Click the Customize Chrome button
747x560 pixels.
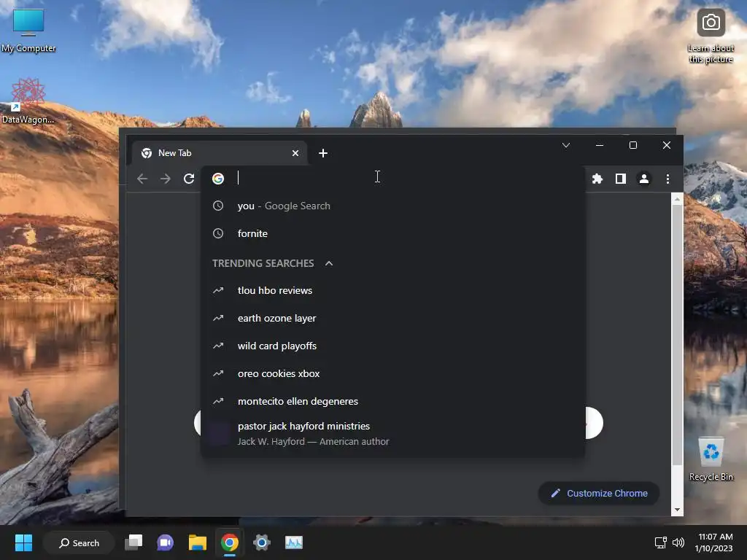[599, 494]
